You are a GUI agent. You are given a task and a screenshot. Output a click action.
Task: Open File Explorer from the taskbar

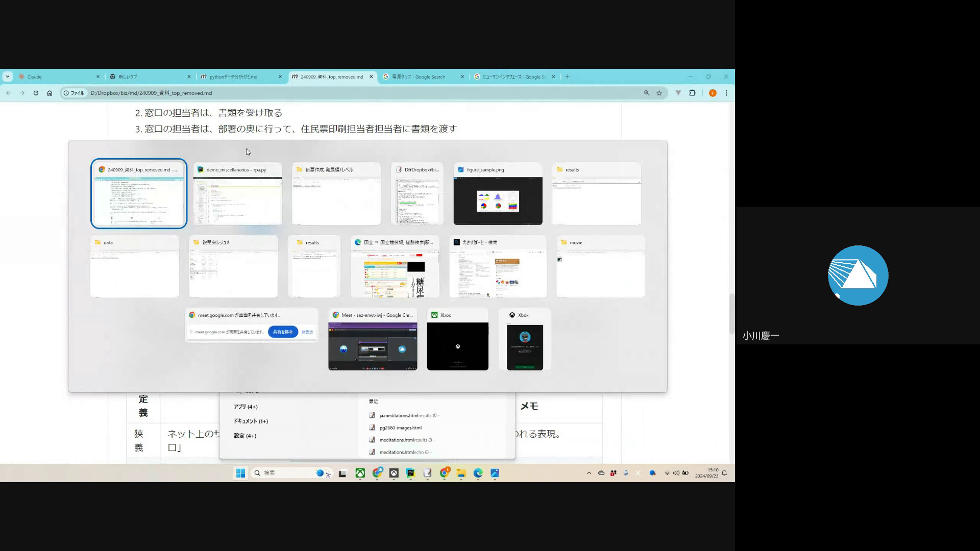coord(461,473)
